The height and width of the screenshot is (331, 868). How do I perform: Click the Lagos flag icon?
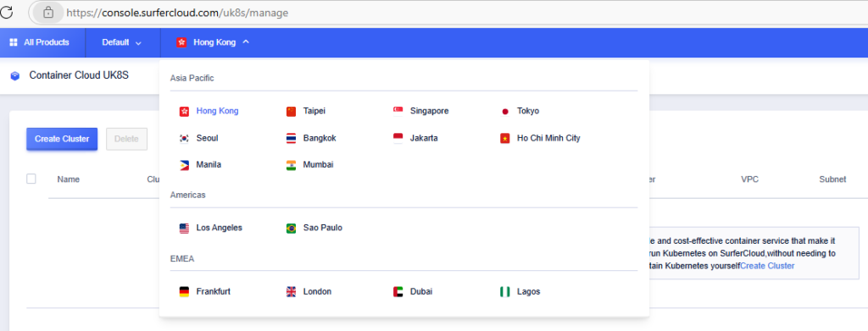tap(505, 291)
